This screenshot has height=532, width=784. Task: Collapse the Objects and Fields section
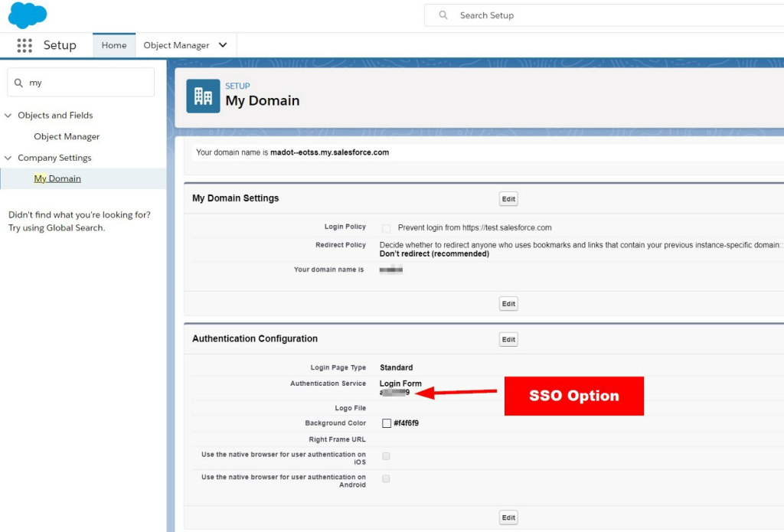8,116
